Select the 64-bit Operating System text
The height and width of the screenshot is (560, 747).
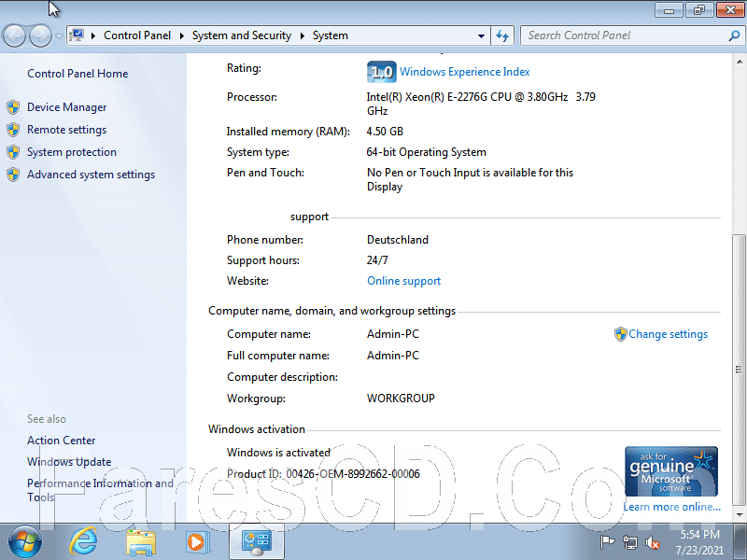tap(427, 152)
